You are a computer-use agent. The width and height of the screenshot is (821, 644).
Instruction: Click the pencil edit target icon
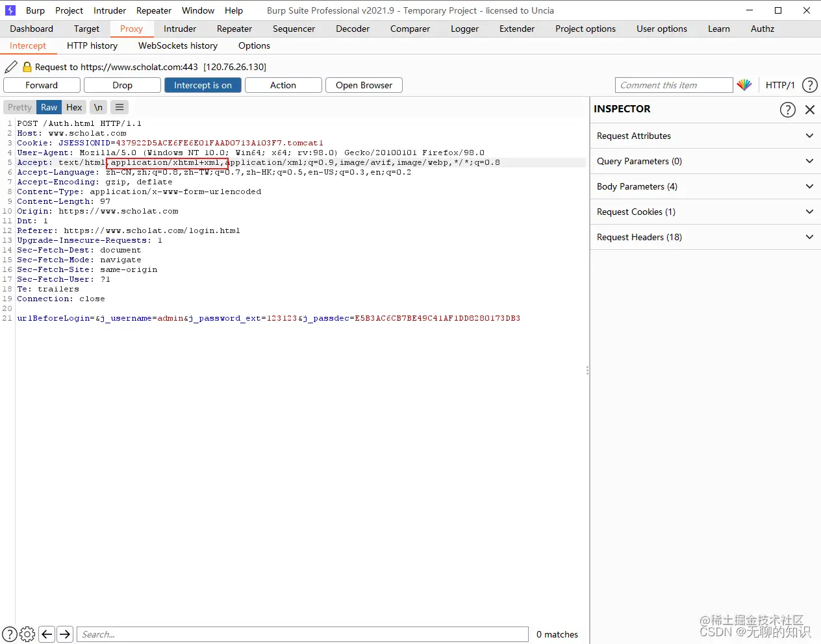(11, 67)
